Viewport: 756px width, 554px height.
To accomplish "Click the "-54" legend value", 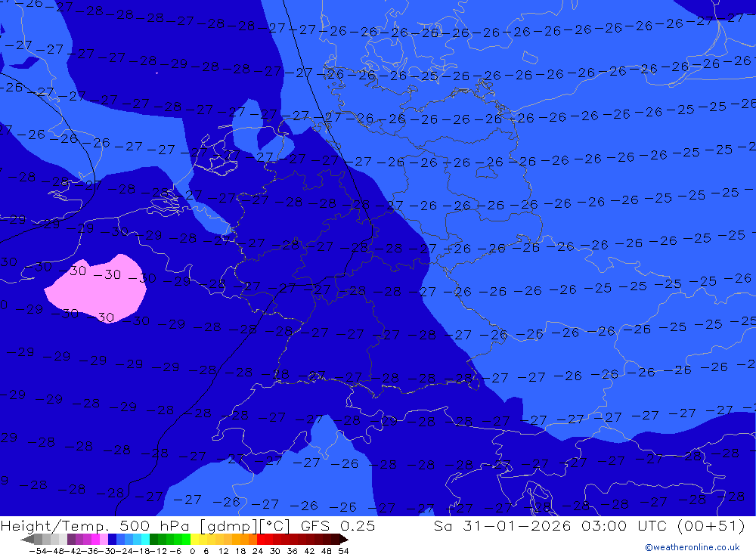I will click(38, 551).
